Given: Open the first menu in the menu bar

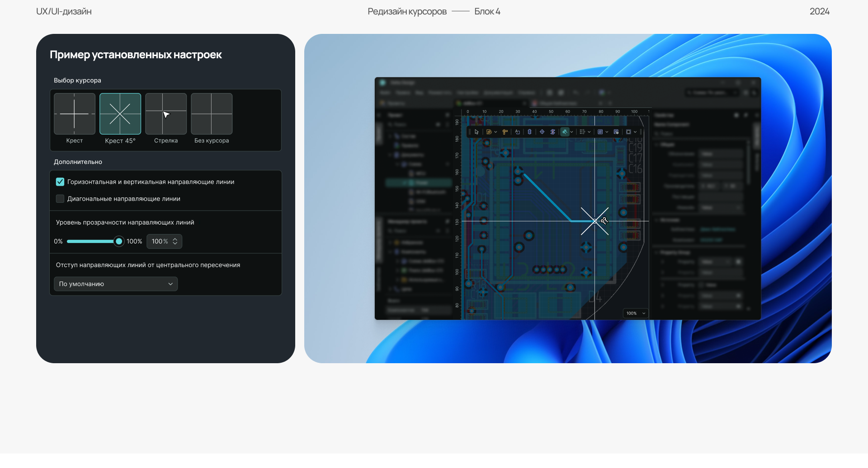Looking at the screenshot, I should 386,93.
